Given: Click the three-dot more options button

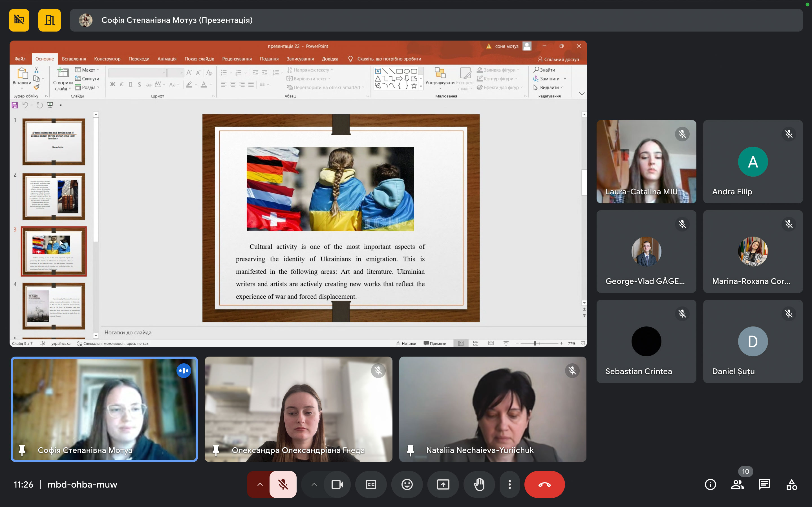Looking at the screenshot, I should (509, 484).
